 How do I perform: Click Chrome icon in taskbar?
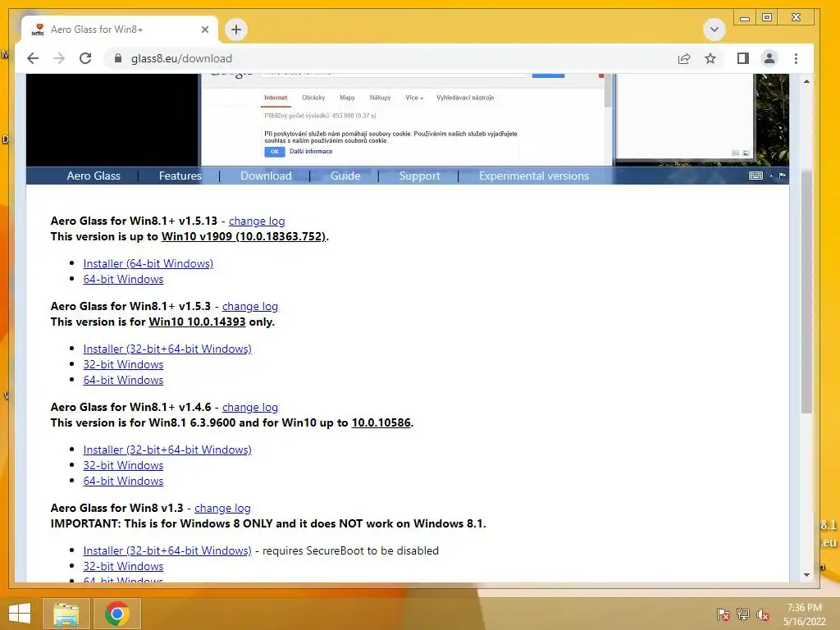pyautogui.click(x=117, y=614)
